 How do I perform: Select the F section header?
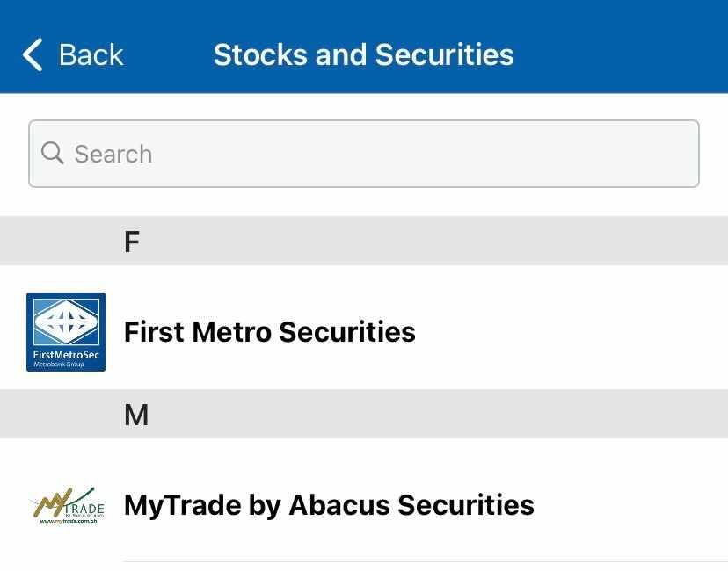(x=364, y=241)
